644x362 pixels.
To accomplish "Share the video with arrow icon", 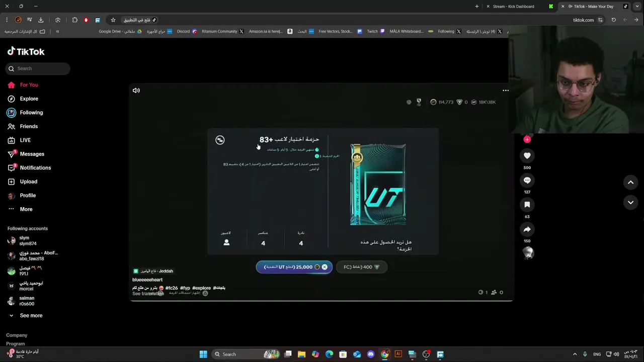I will 527,229.
